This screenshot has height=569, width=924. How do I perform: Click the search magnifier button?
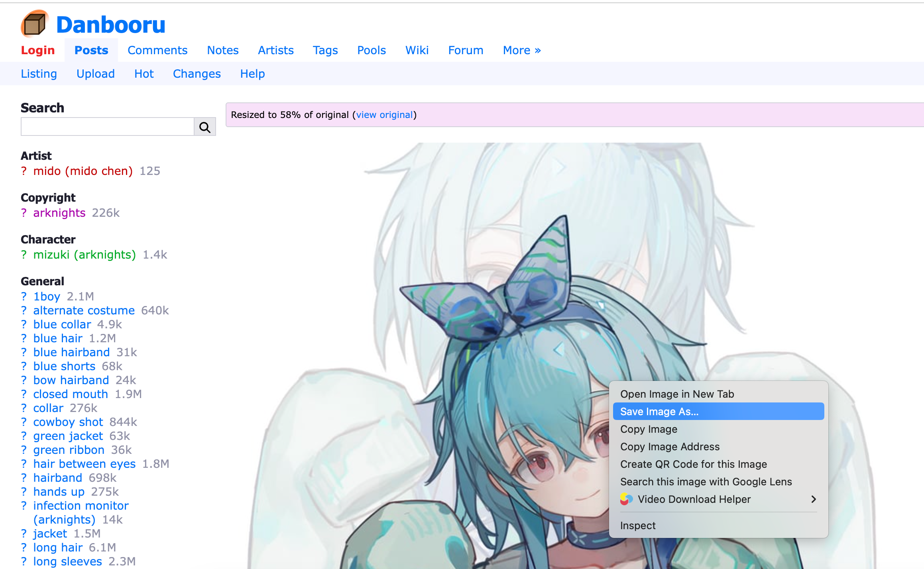point(205,127)
